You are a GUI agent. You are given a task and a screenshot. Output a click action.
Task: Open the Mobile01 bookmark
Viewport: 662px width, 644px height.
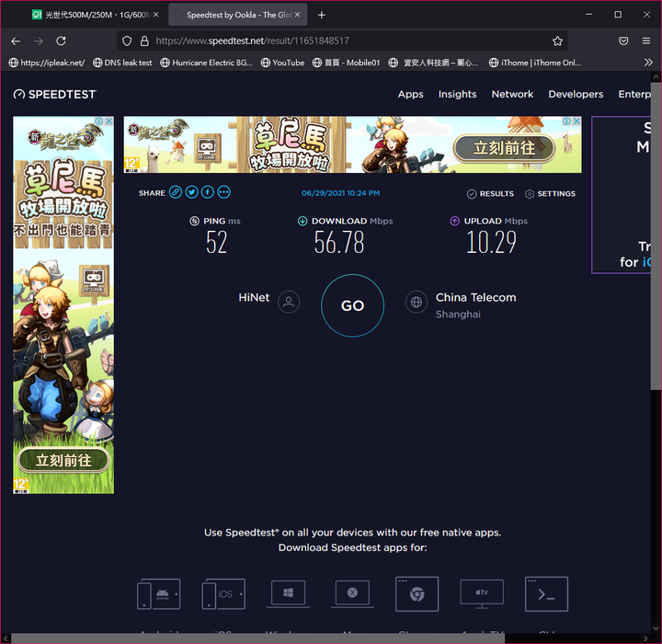347,63
